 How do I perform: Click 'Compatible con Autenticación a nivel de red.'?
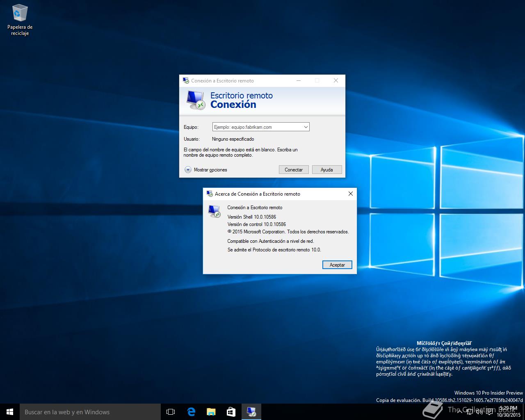(271, 241)
